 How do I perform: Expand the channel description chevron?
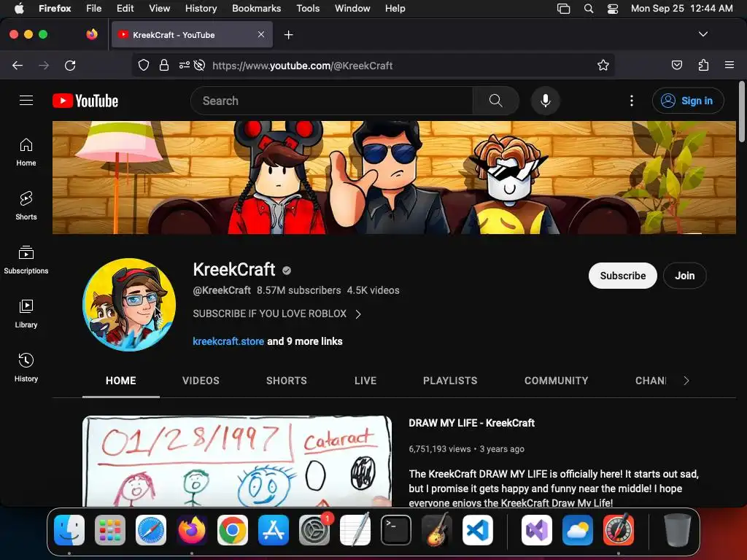(358, 314)
